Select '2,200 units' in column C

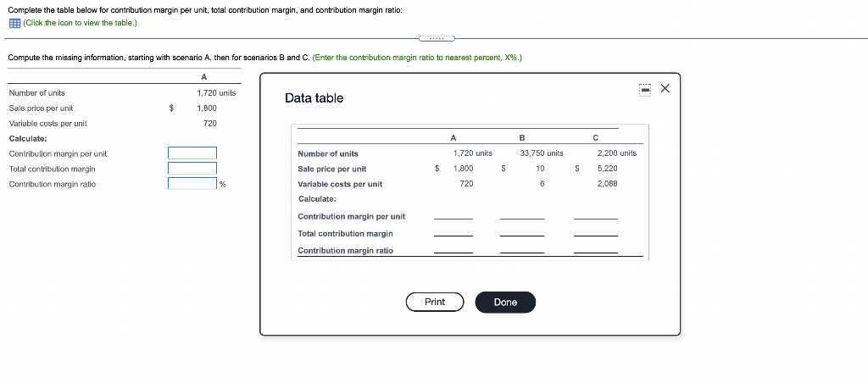click(617, 153)
